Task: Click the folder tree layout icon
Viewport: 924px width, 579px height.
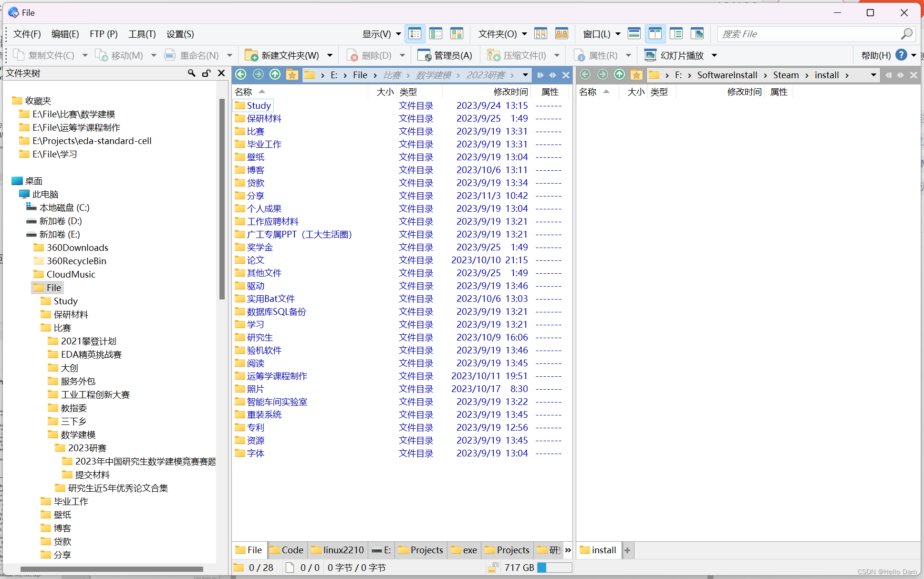Action: click(x=676, y=34)
